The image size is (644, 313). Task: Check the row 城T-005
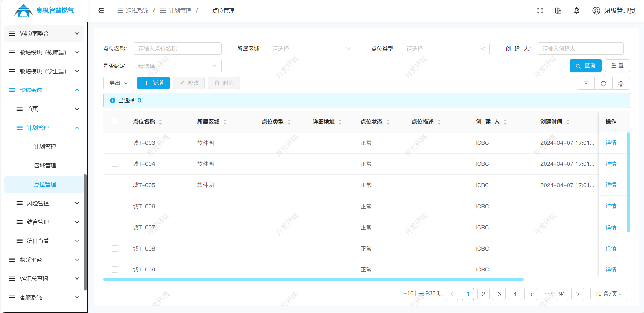(115, 185)
